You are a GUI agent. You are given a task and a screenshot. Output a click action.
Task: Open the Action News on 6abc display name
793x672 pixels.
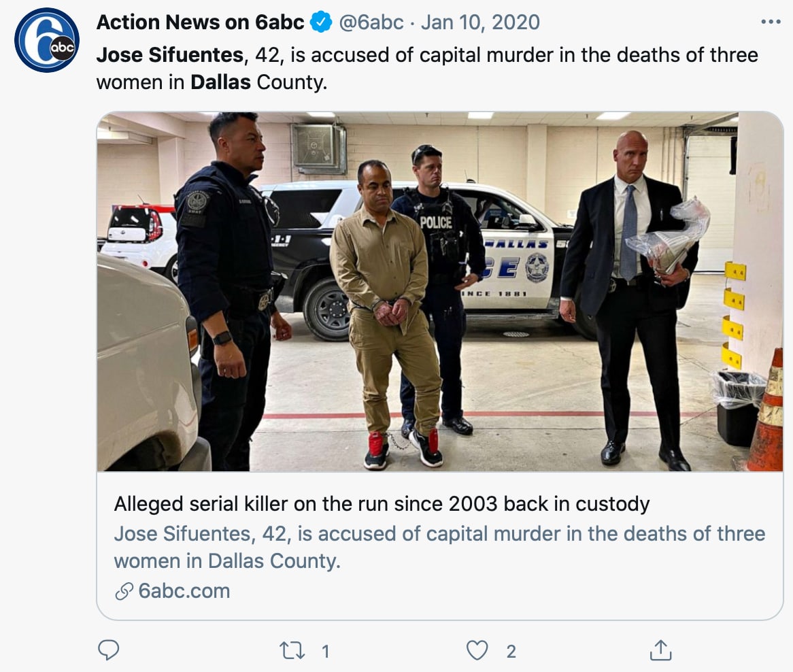tap(200, 22)
